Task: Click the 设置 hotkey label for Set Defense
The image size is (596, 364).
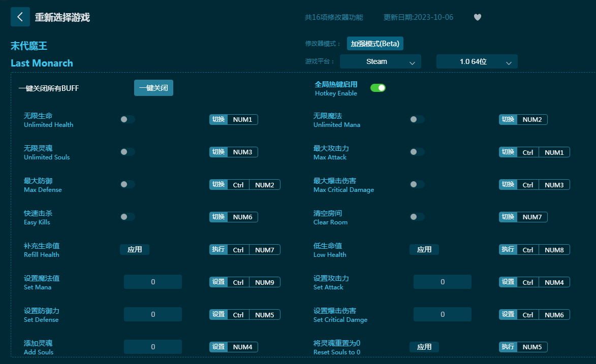Action: pyautogui.click(x=218, y=315)
